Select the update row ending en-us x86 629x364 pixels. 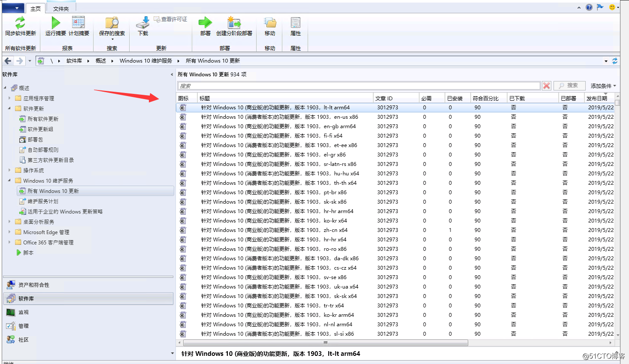[395, 117]
